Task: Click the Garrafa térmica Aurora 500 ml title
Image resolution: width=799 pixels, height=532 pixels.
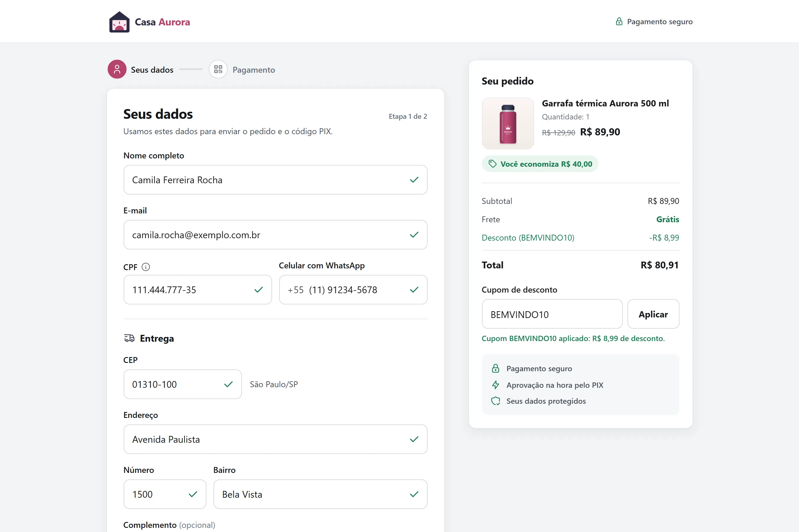Action: point(605,103)
